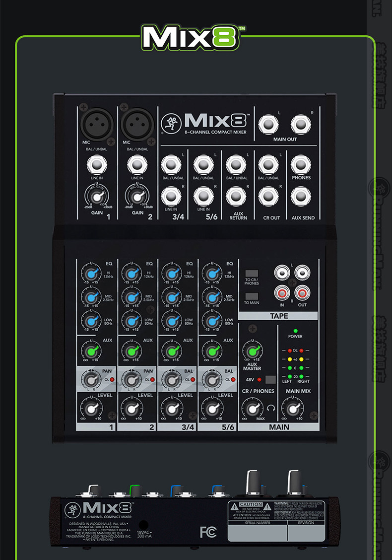The width and height of the screenshot is (392, 560).
Task: Click the AUX SEND jack
Action: click(x=301, y=197)
